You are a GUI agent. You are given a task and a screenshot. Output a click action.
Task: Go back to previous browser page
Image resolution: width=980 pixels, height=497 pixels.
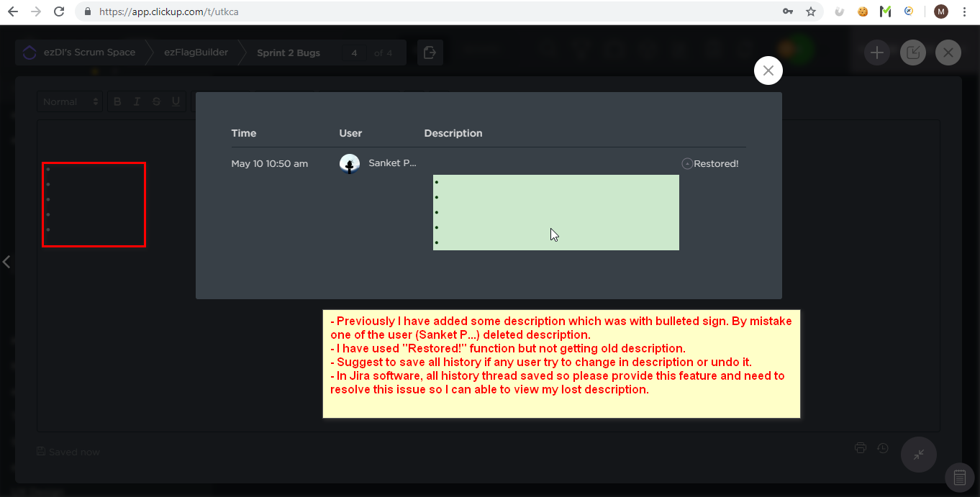12,12
